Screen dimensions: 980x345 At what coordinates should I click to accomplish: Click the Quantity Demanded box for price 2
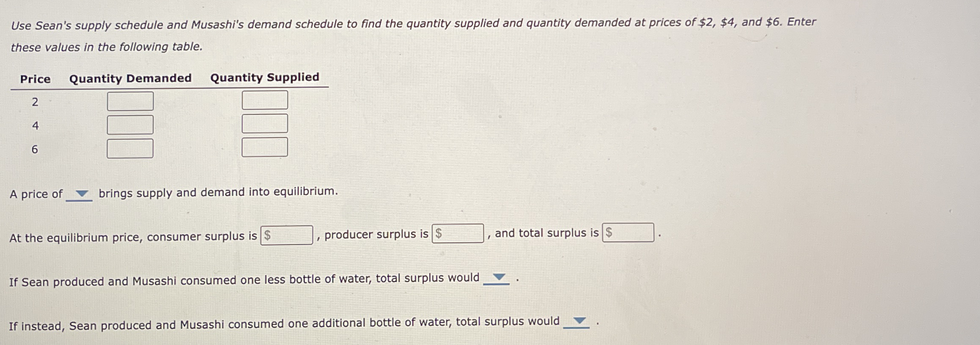click(130, 100)
